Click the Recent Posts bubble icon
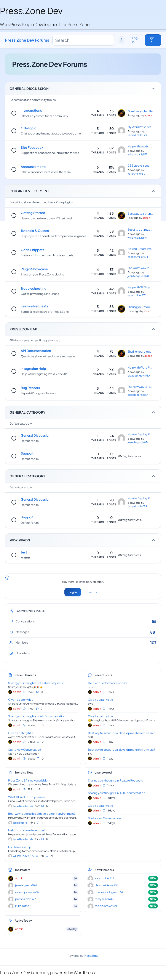 point(90,675)
